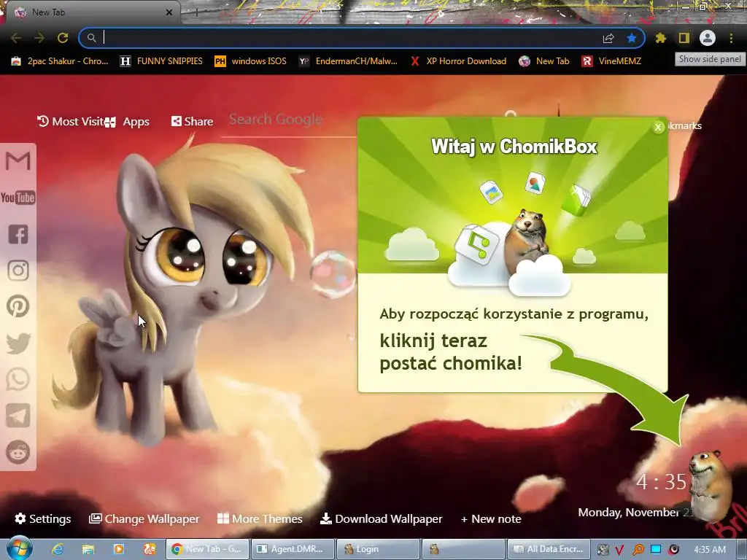The image size is (747, 560).
Task: Click the unnamed hamster taskbar button
Action: point(463,549)
